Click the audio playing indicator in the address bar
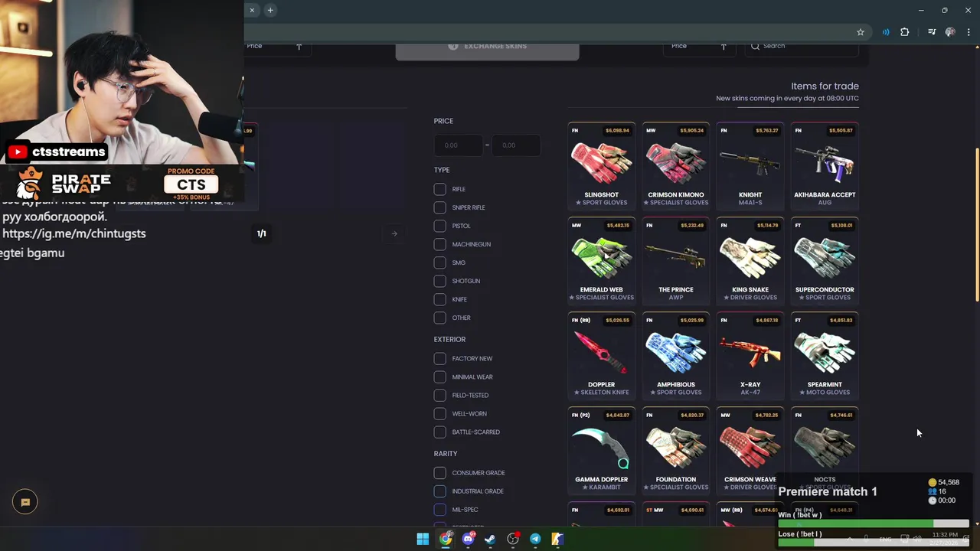This screenshot has width=980, height=551. 886,32
